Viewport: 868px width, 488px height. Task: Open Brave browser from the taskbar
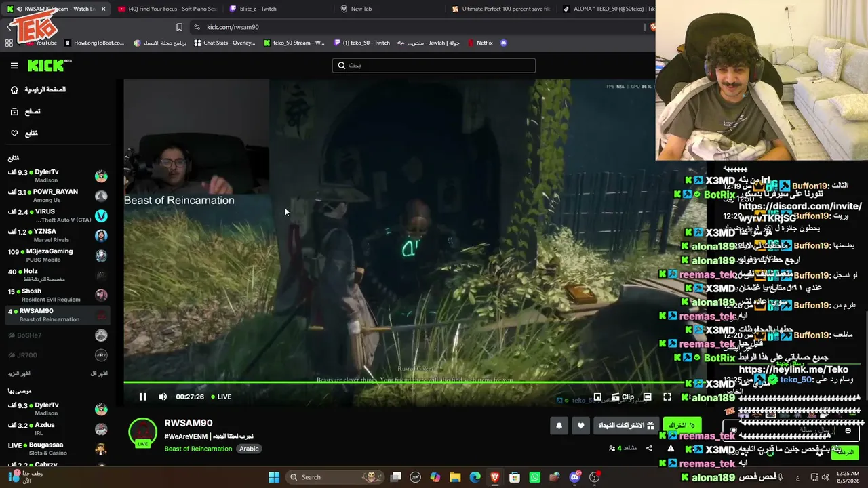(x=495, y=477)
